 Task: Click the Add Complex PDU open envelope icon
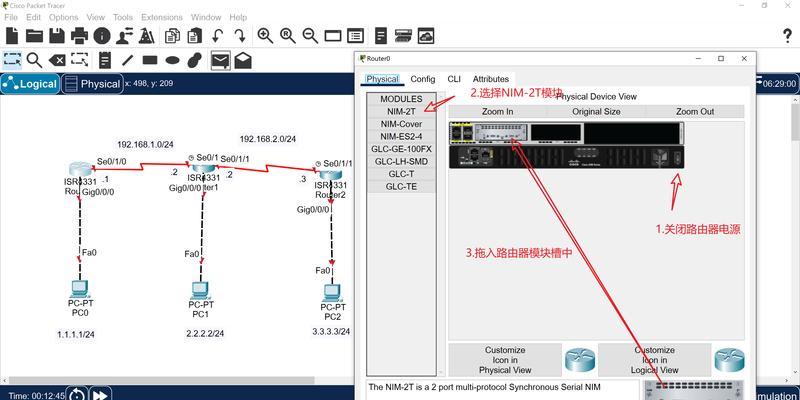pos(243,60)
